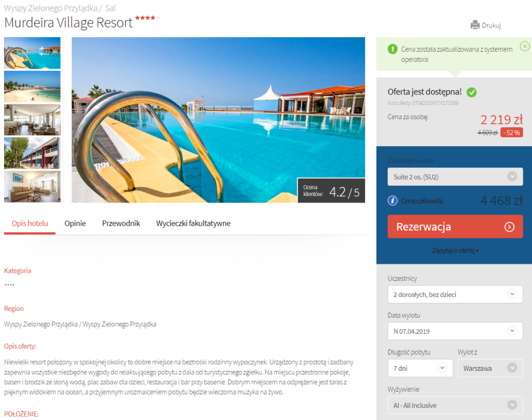Change stay length from 7 dni
532x420 pixels.
pyautogui.click(x=420, y=367)
